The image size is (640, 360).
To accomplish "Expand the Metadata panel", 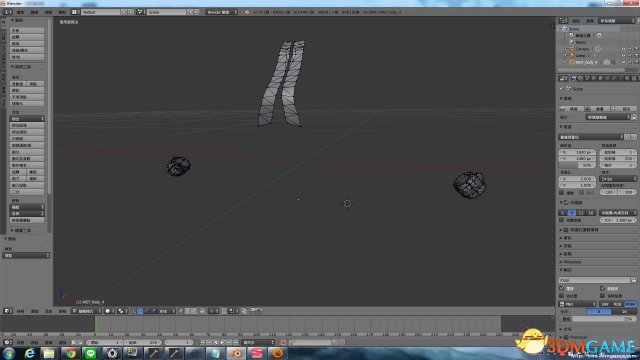I will point(598,262).
